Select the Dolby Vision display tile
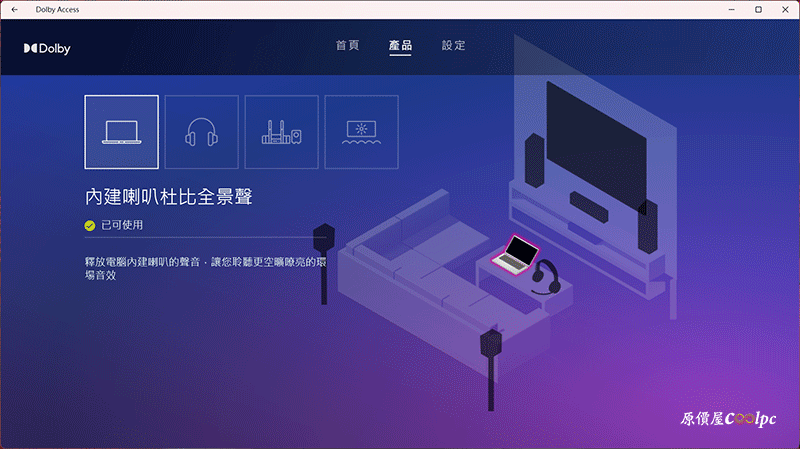Viewport: 800px width, 449px height. coord(362,132)
